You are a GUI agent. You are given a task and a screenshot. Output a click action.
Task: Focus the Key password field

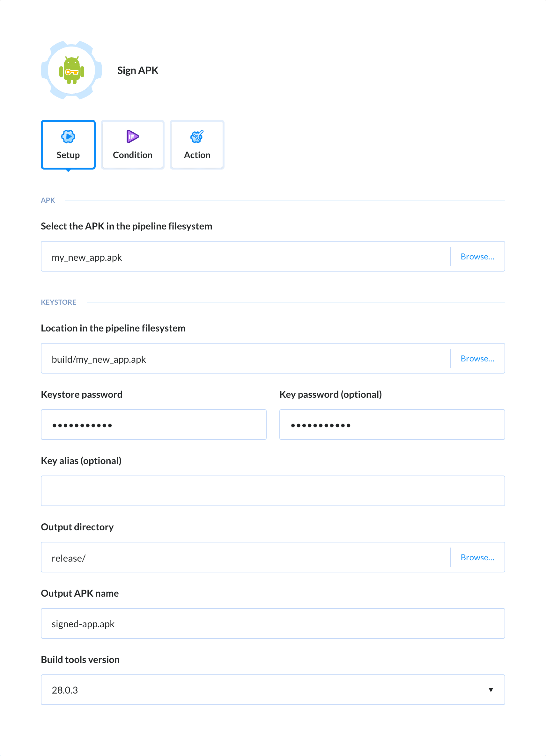[392, 424]
